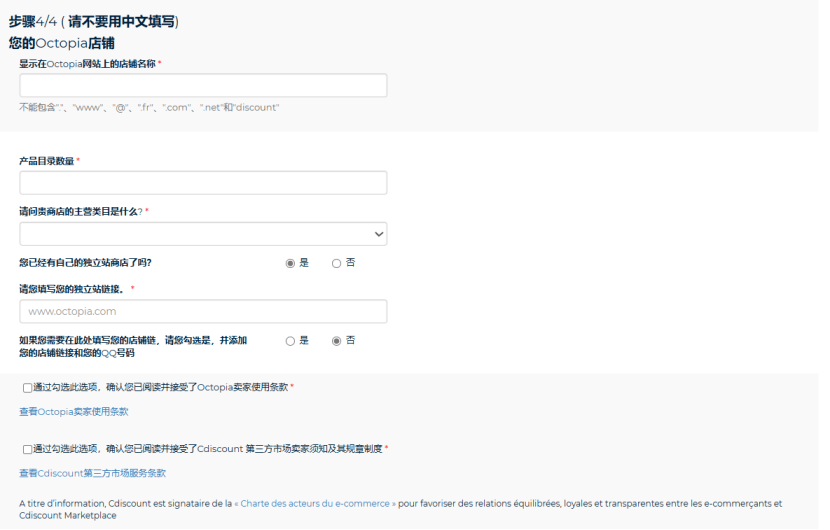Click the 您的Octopia店铺 section title
Image resolution: width=830 pixels, height=530 pixels.
61,43
